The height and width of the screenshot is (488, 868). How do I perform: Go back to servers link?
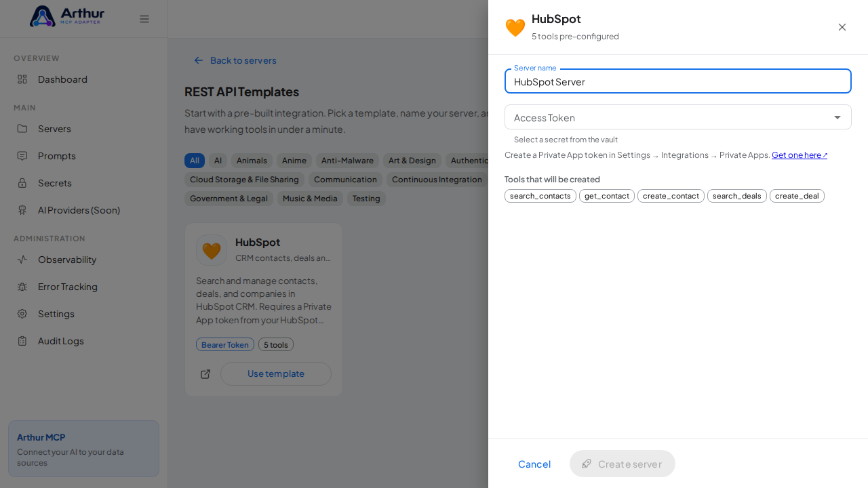tap(235, 60)
